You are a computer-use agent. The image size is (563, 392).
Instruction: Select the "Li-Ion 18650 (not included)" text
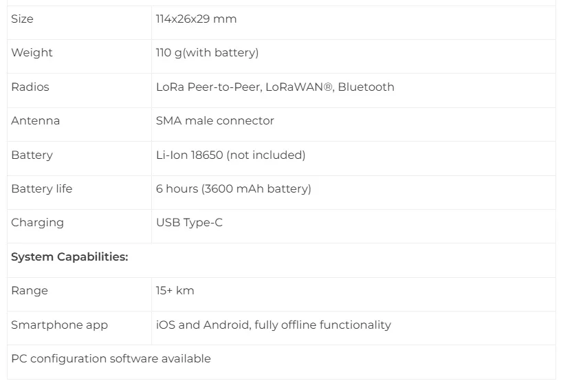click(230, 155)
